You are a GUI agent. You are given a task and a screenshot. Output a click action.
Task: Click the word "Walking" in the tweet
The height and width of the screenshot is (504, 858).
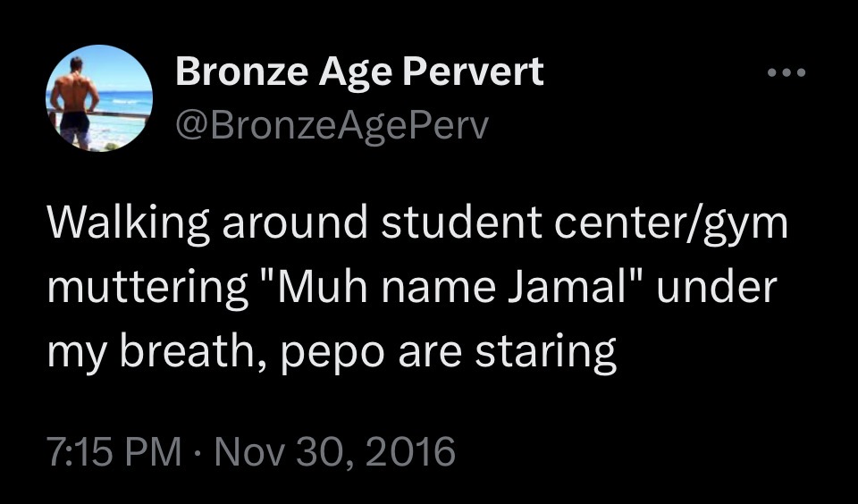(x=128, y=224)
